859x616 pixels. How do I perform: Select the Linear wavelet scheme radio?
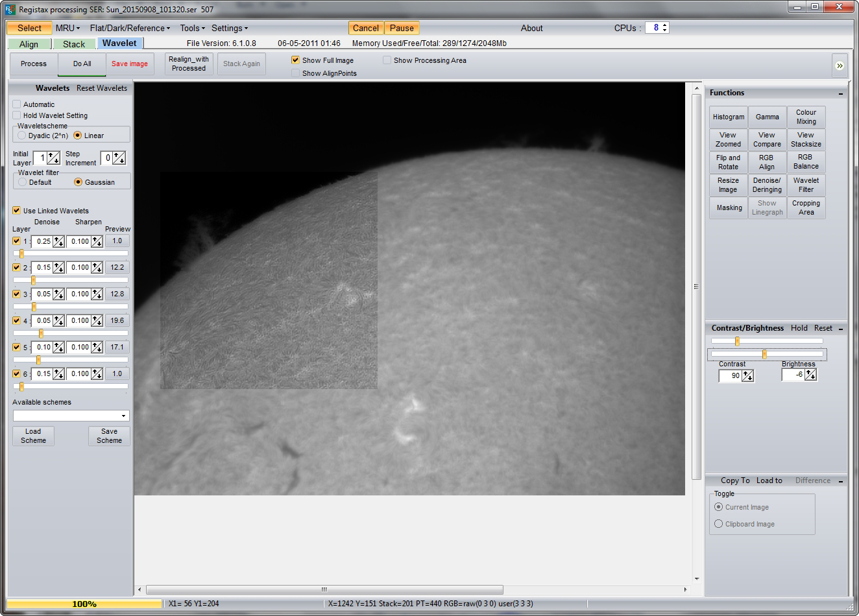(x=78, y=136)
